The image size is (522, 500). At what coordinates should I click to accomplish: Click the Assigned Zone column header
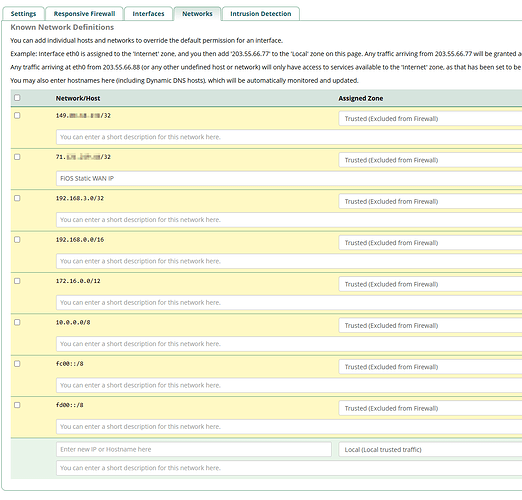pos(361,98)
